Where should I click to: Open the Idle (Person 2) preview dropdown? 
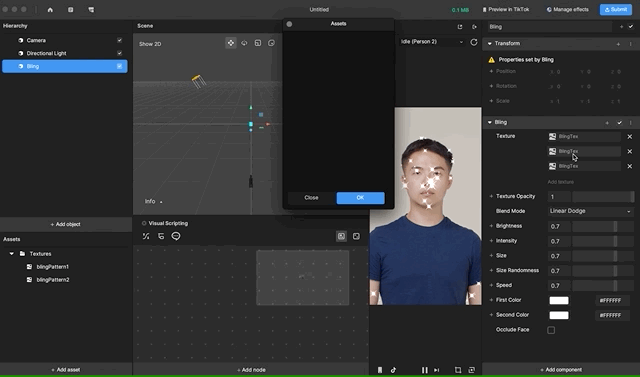(x=432, y=42)
